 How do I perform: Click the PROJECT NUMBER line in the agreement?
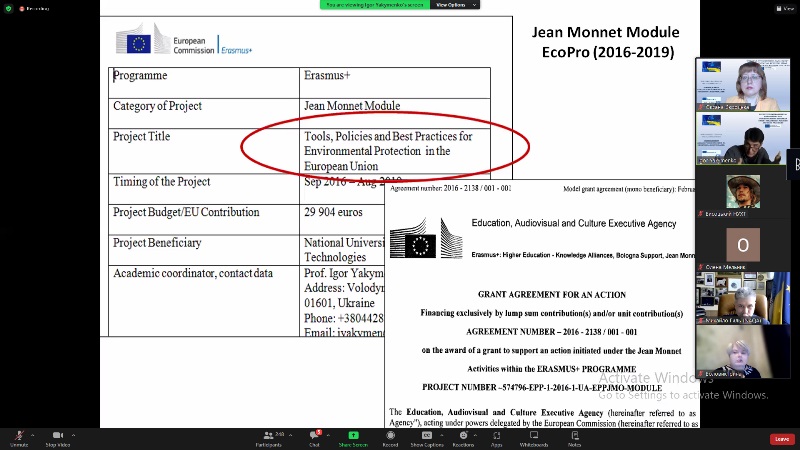click(x=542, y=387)
